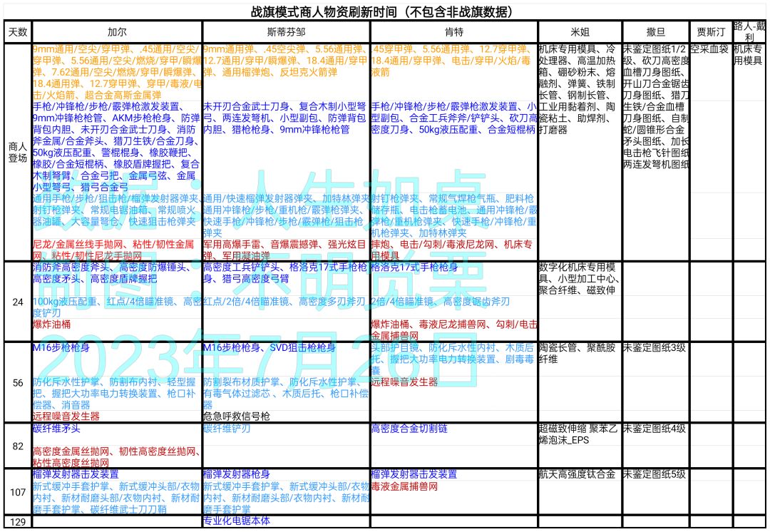Click 2倍/4倍瞄准镜、高密度锯齿斧刃 in 肯特
Screen dimensions: 770x532
coord(441,301)
